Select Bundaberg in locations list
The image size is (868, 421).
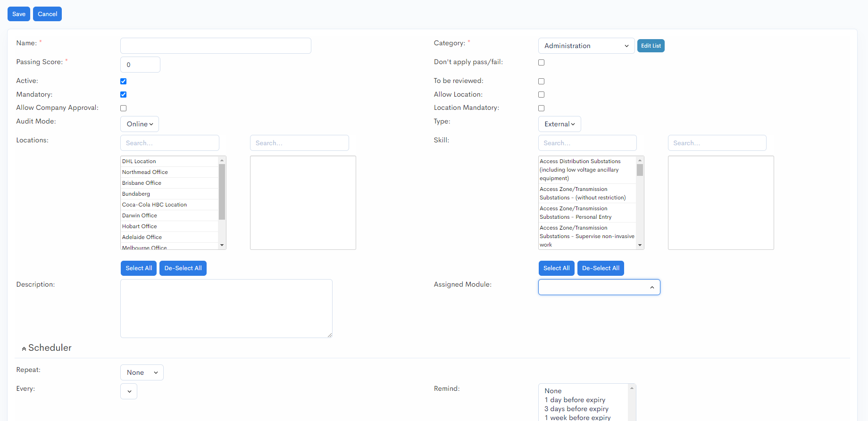[169, 194]
